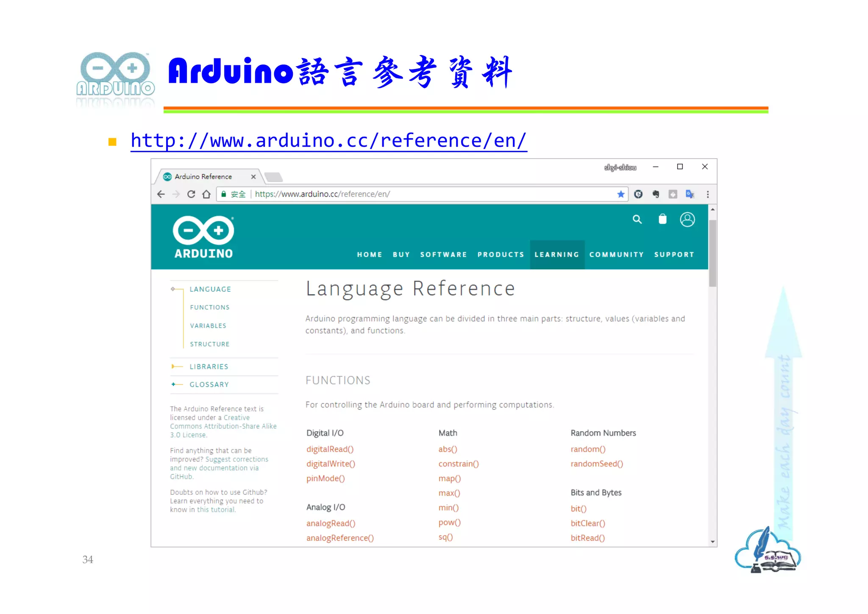Open the max() reference link
This screenshot has width=868, height=614.
click(x=449, y=493)
